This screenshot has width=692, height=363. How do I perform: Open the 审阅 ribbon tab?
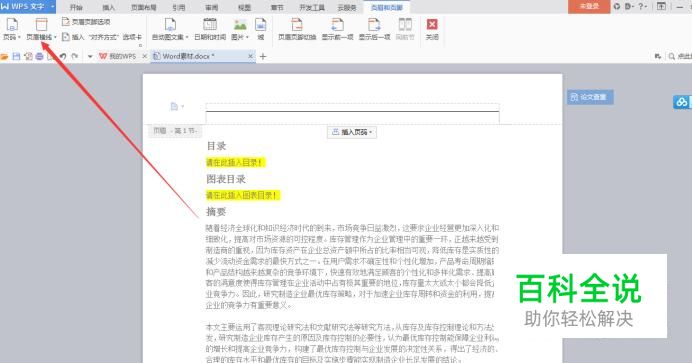pos(211,7)
